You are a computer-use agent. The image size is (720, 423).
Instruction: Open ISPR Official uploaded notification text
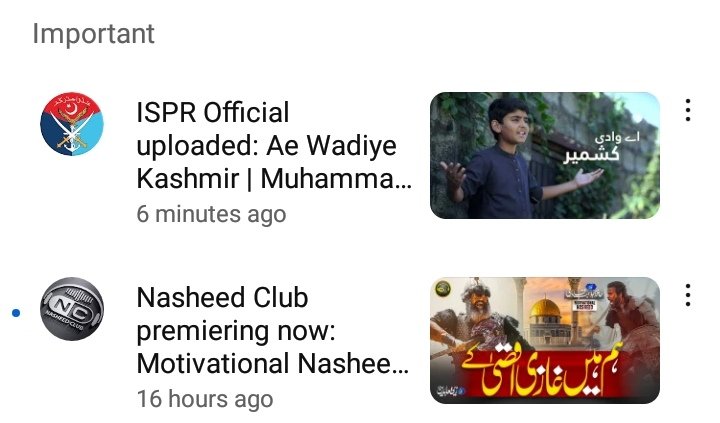point(274,146)
